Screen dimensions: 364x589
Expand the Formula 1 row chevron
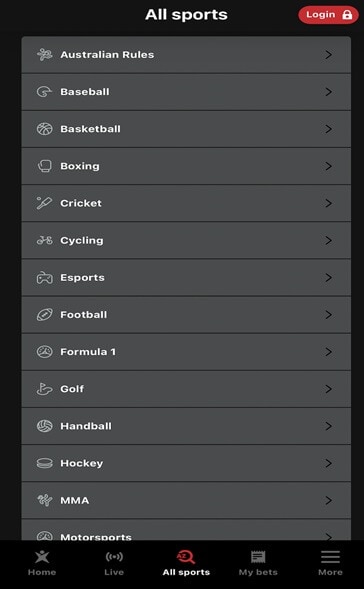point(329,352)
